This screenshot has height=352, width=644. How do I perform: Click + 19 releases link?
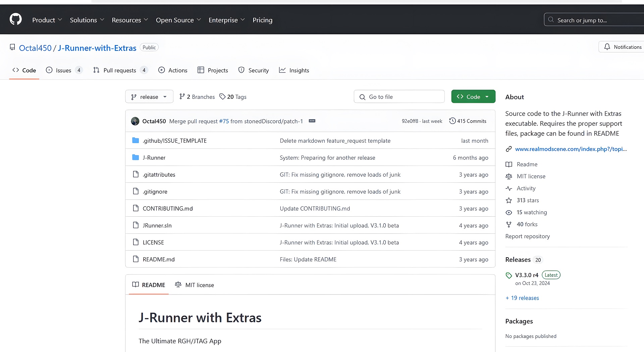(522, 298)
